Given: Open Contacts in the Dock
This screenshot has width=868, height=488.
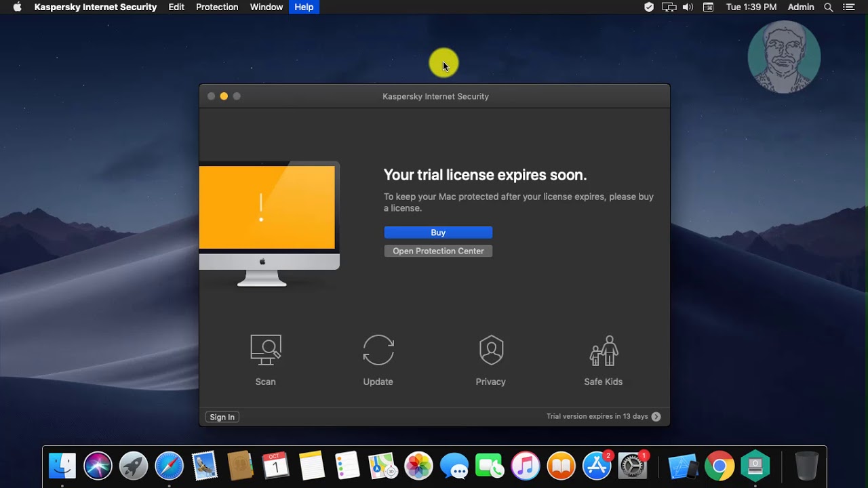Looking at the screenshot, I should coord(240,466).
